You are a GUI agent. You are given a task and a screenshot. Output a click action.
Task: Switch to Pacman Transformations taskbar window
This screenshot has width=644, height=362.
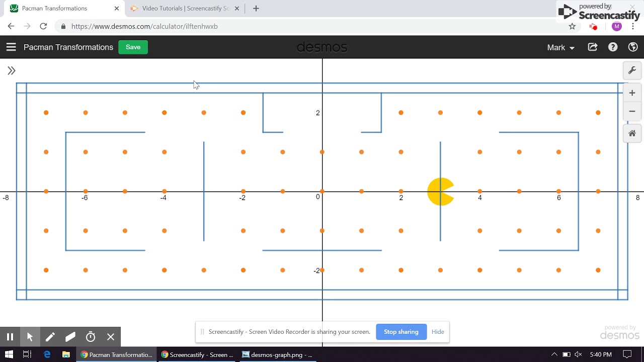coord(117,354)
